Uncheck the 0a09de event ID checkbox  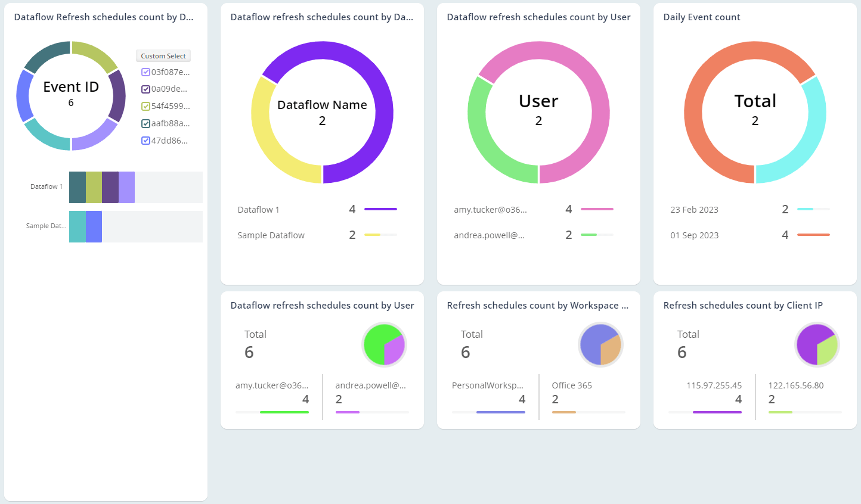click(x=145, y=89)
